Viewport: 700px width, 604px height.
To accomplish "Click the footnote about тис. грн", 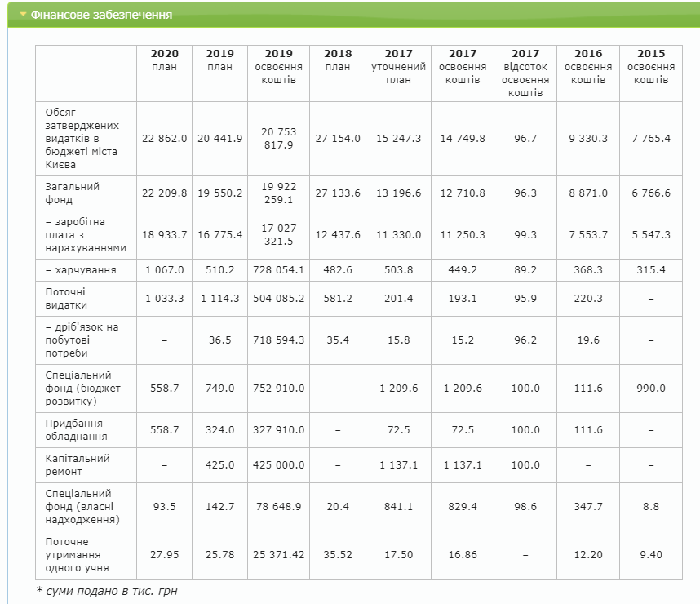I will click(x=107, y=590).
